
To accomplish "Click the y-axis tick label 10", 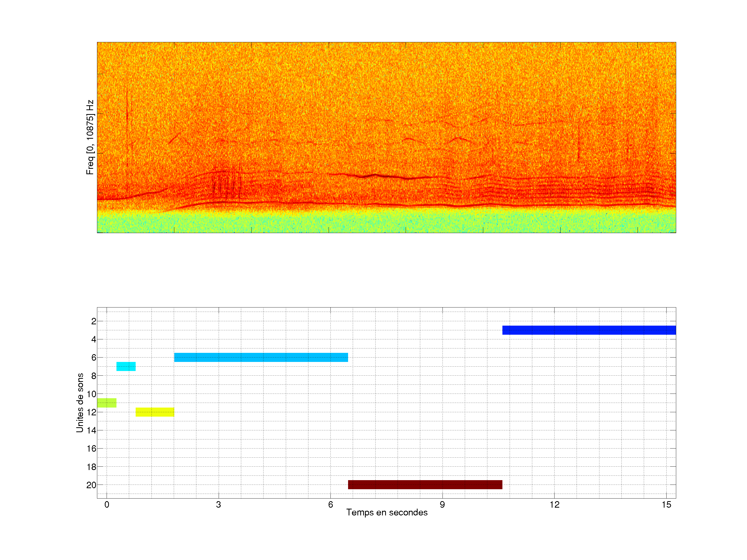I will click(91, 394).
